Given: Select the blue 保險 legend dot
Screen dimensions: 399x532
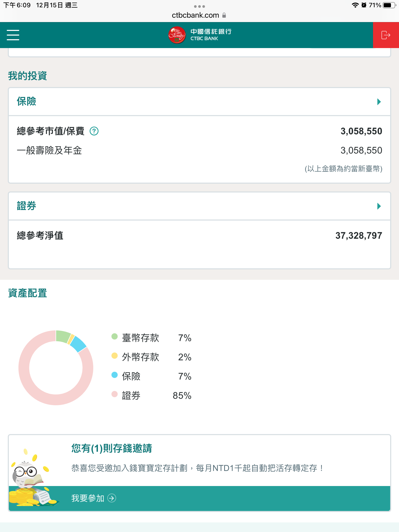Looking at the screenshot, I should click(x=115, y=375).
